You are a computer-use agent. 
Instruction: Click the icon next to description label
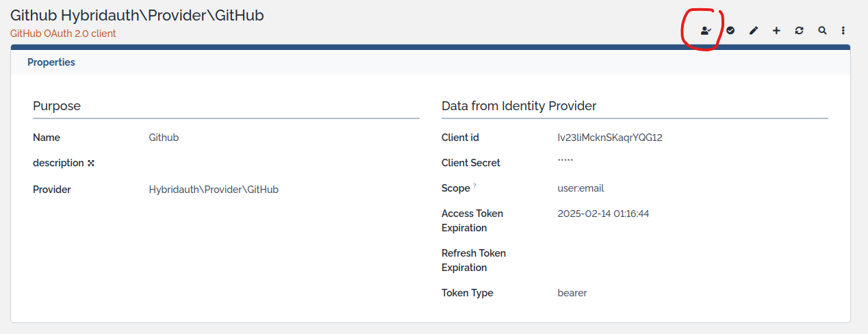point(90,164)
